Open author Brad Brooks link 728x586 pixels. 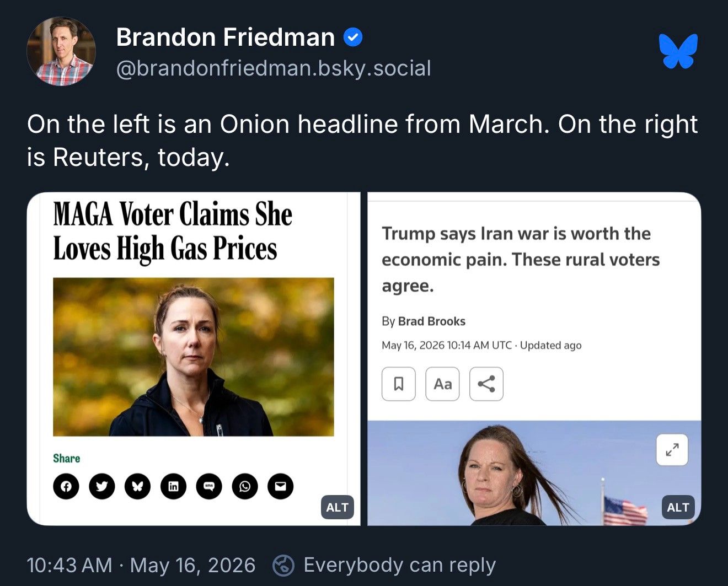point(432,321)
